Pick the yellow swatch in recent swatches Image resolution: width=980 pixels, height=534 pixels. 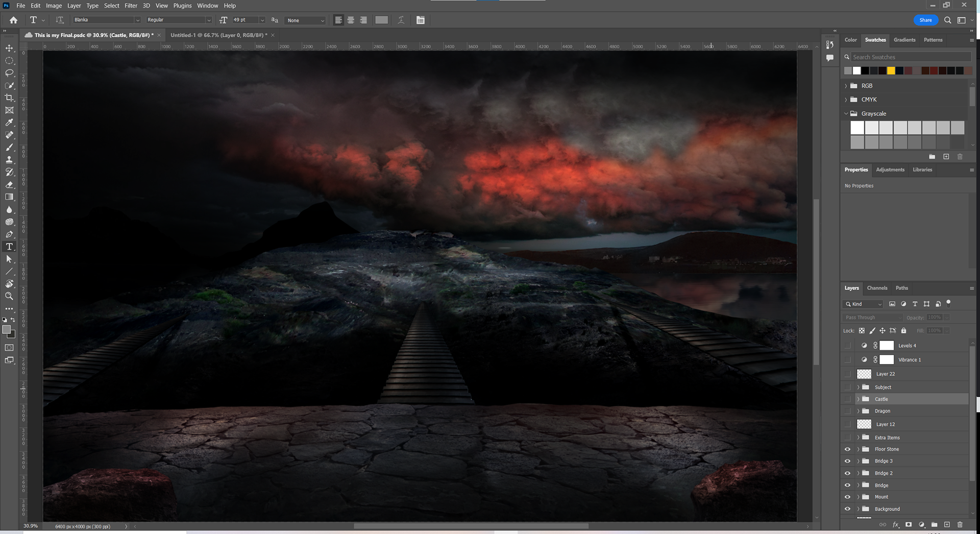pos(891,71)
